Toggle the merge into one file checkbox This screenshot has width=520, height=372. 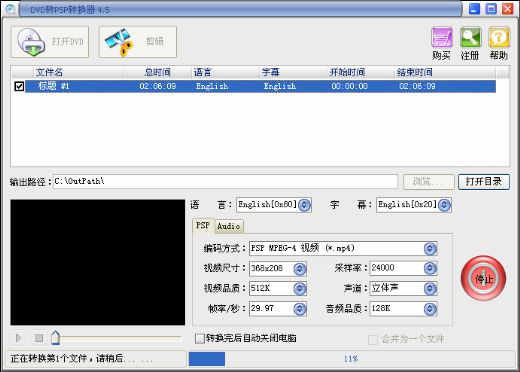pos(373,340)
